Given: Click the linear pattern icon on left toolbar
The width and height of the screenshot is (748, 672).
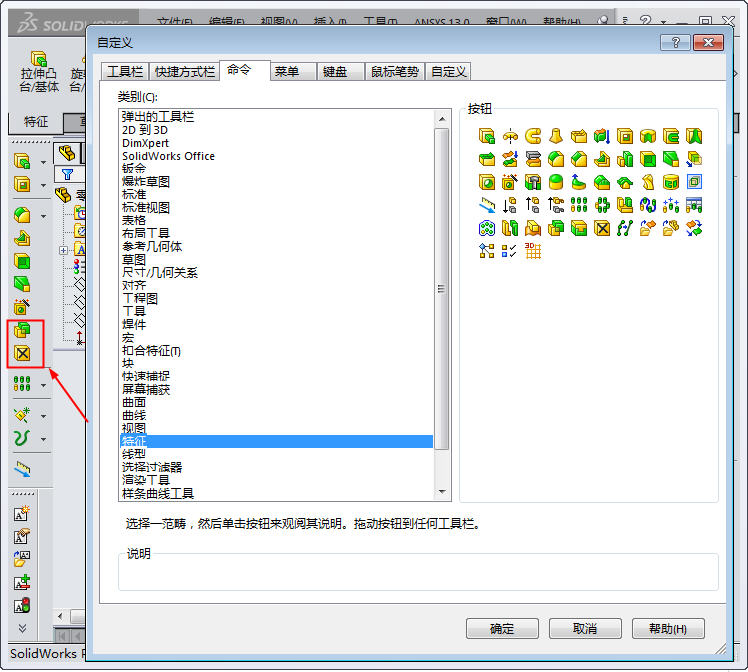Looking at the screenshot, I should click(22, 384).
